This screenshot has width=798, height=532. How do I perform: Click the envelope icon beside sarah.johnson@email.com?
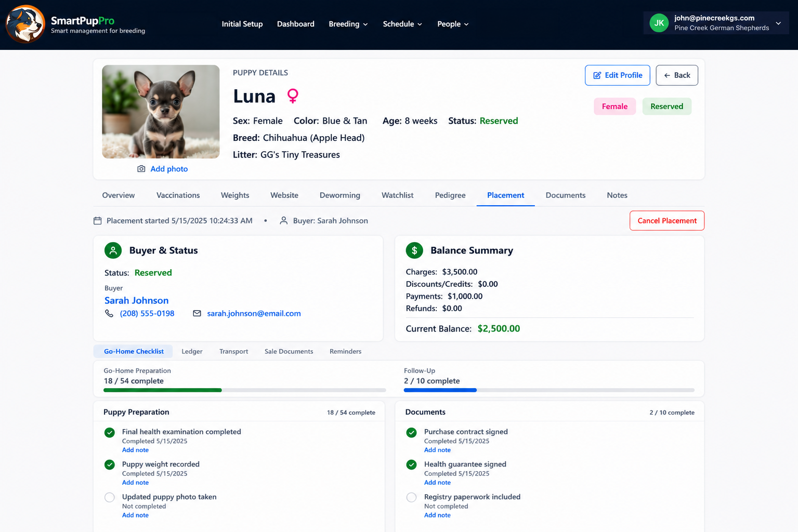197,313
